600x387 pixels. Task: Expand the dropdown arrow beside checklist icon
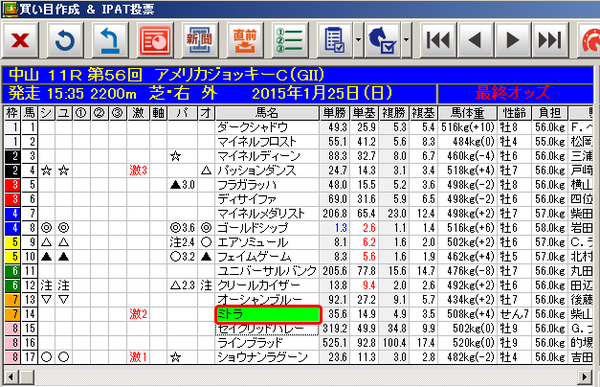[x=358, y=40]
